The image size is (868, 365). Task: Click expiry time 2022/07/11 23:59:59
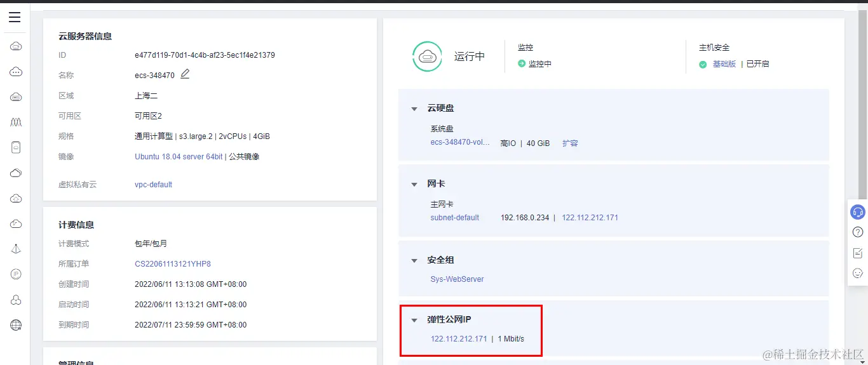pos(191,325)
